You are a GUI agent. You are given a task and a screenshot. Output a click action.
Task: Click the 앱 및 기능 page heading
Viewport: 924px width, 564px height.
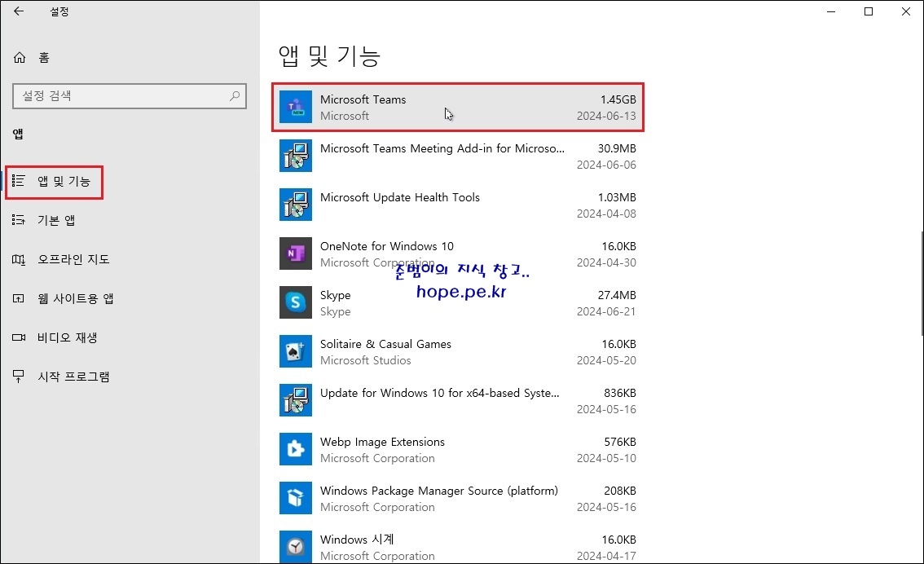click(x=329, y=56)
